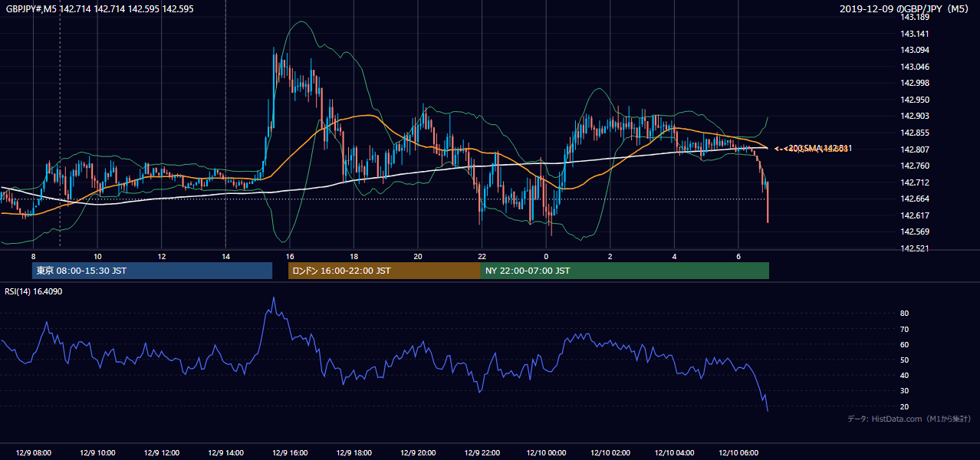Click RSI scale level 70

[x=905, y=329]
